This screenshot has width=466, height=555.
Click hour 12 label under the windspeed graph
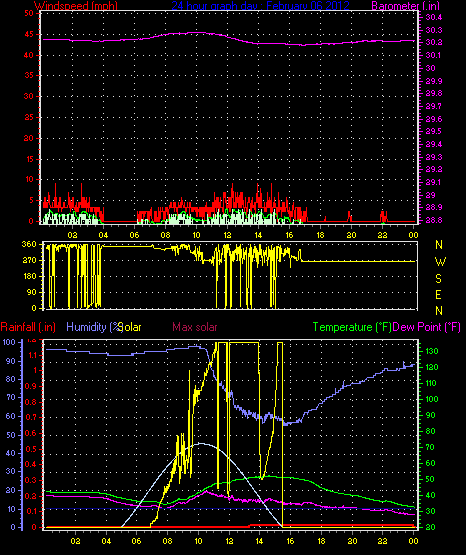[x=227, y=235]
